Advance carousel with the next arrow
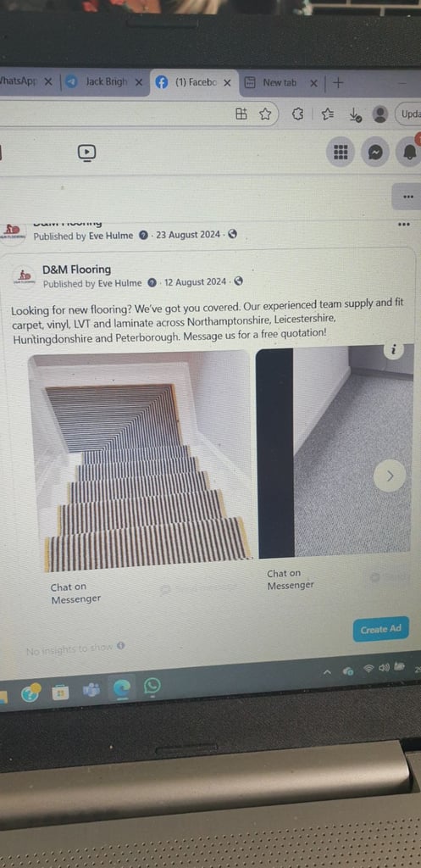The height and width of the screenshot is (868, 421). 390,476
